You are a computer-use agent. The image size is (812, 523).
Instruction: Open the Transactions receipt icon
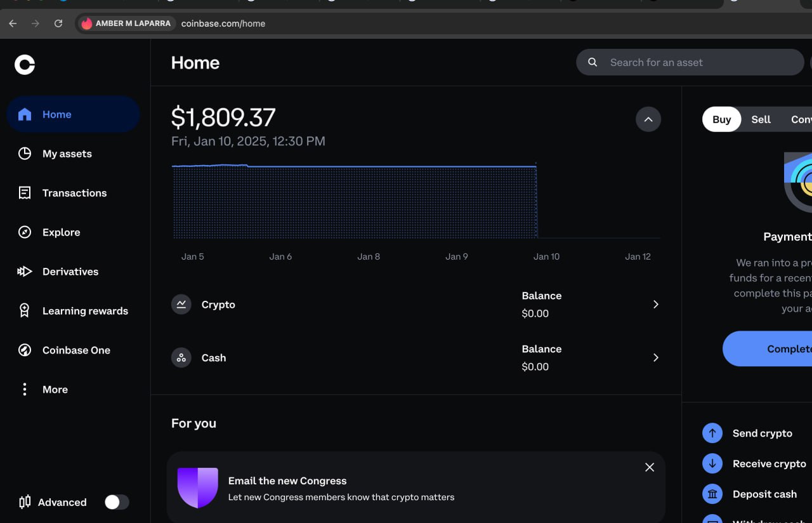25,193
